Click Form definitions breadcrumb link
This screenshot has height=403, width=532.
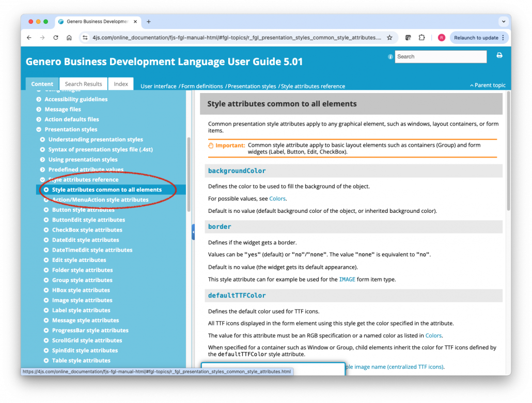coord(202,86)
